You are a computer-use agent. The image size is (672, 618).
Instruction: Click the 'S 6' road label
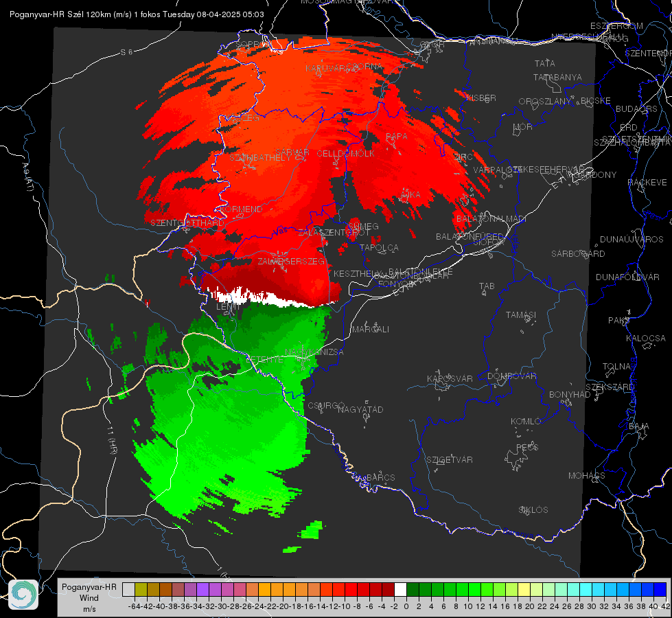pos(126,52)
